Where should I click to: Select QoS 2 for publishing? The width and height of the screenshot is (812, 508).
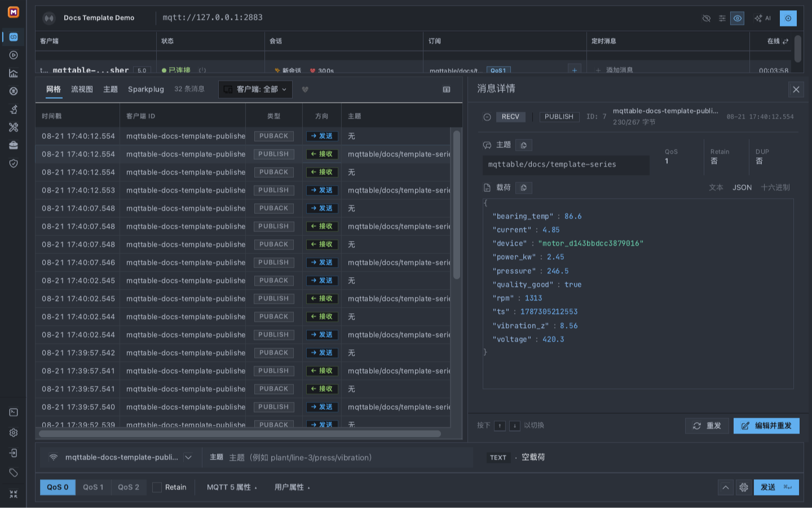[x=129, y=487]
